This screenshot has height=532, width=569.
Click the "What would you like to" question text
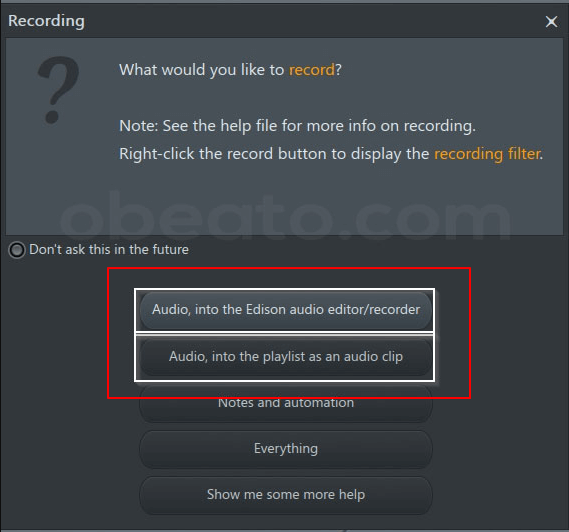[202, 70]
